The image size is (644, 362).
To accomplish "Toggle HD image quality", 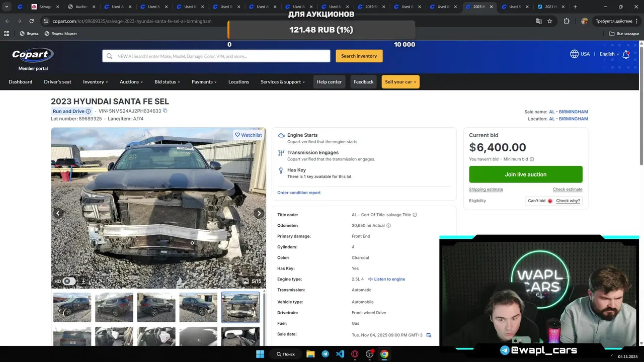I will point(69,281).
